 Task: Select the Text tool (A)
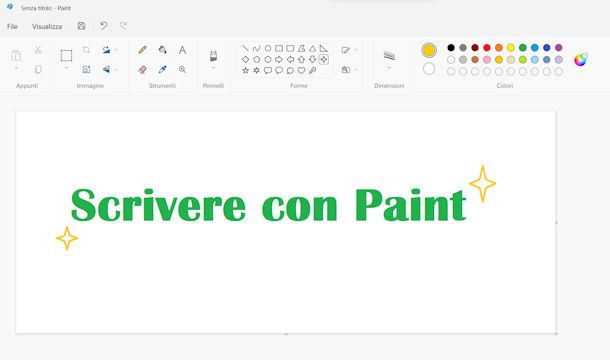pyautogui.click(x=182, y=50)
